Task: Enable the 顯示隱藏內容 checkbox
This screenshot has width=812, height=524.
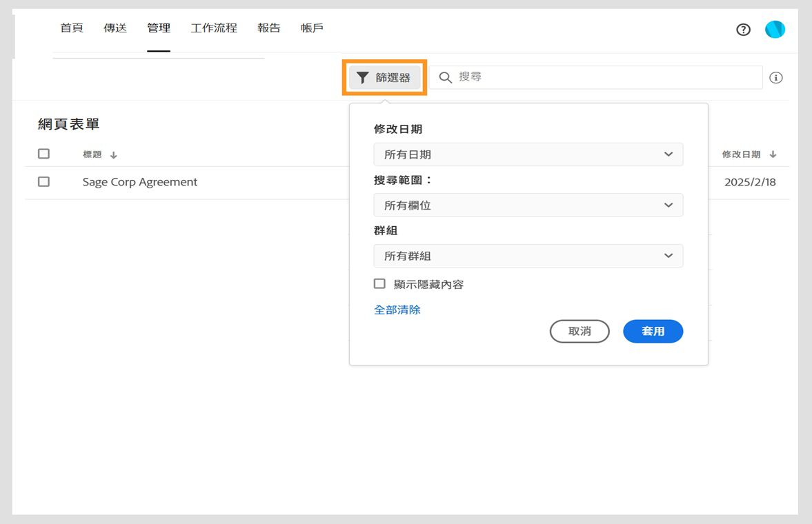Action: point(379,283)
